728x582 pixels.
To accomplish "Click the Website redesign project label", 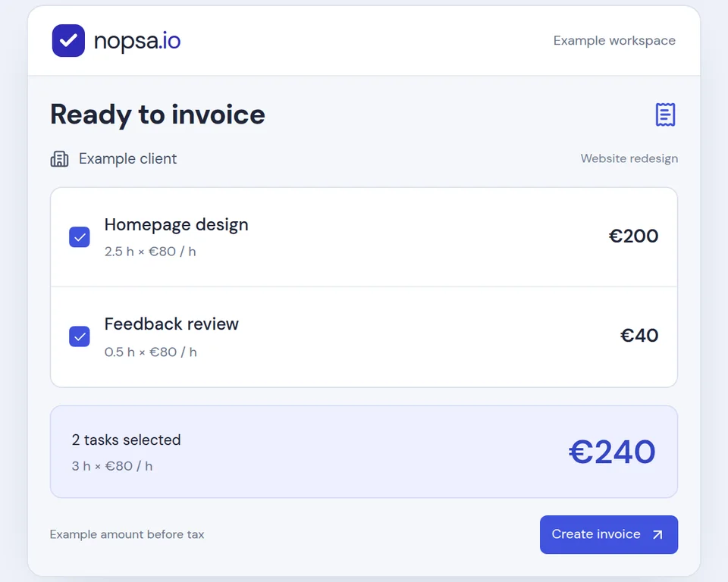I will click(x=629, y=158).
